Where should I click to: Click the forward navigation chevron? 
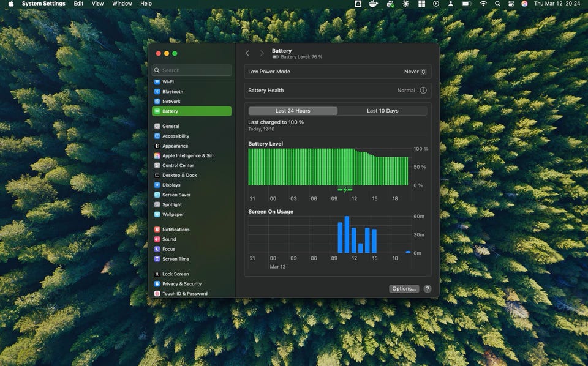(262, 54)
